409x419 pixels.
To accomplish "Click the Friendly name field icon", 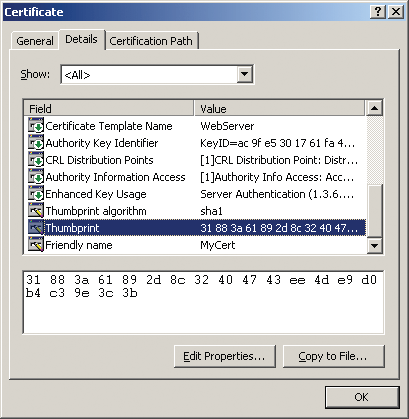I will tap(36, 245).
